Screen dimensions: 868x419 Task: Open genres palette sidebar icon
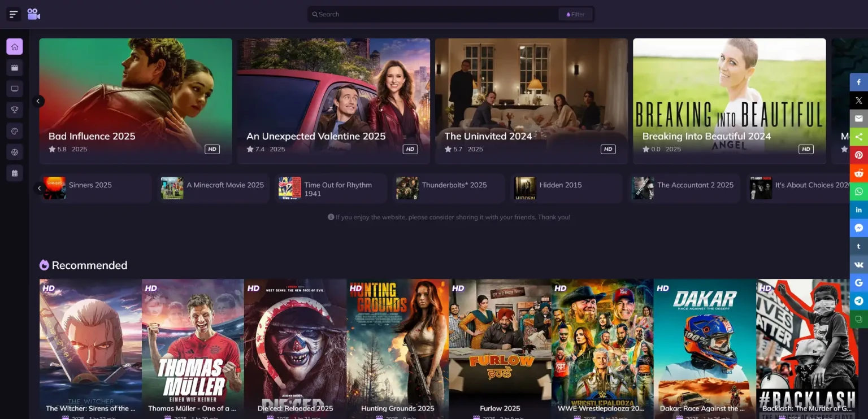pyautogui.click(x=15, y=131)
